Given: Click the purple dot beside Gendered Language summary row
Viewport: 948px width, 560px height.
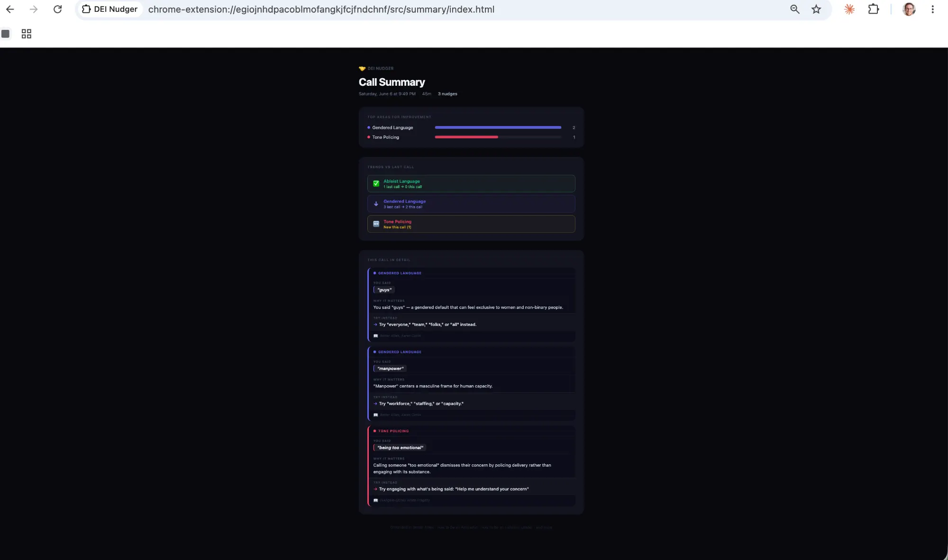Looking at the screenshot, I should (x=369, y=128).
